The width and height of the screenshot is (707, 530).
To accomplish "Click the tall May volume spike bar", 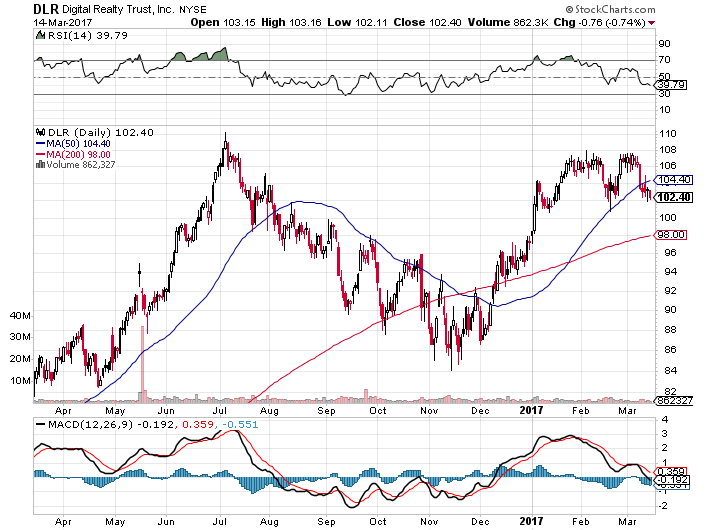I will [143, 363].
